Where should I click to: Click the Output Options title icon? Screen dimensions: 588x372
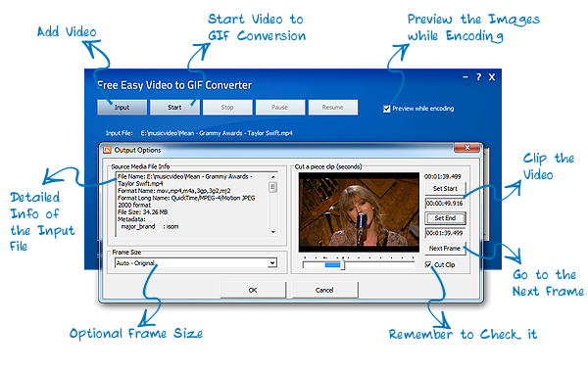pos(107,150)
